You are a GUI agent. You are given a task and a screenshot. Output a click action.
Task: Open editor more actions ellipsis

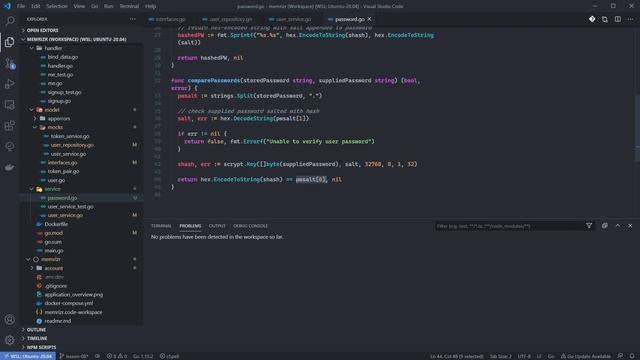click(x=631, y=19)
